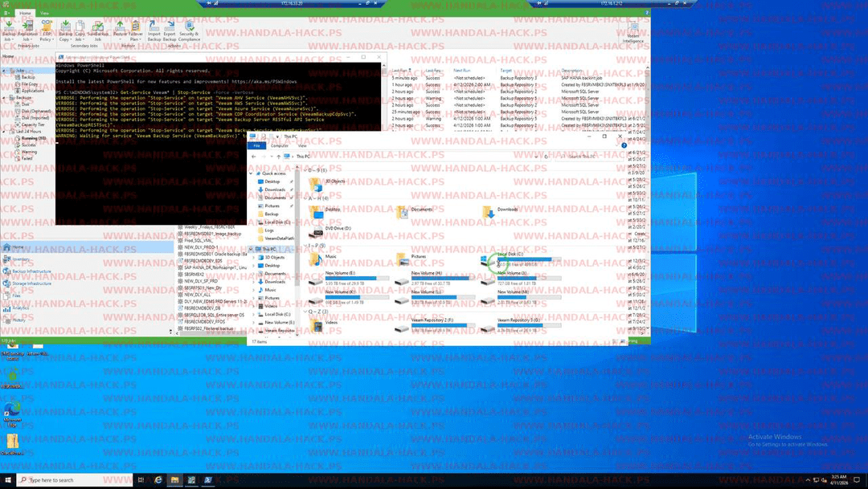Switch to View tab in Veeam ribbon

pos(44,13)
